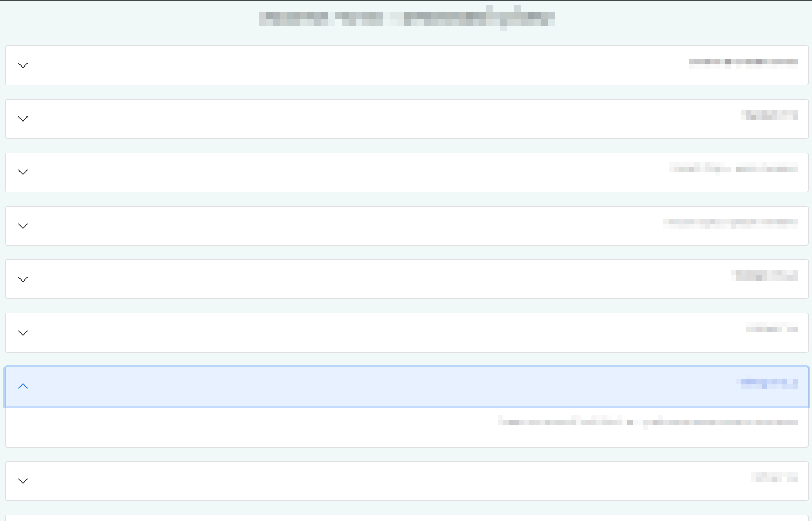Expand the first accordion panel chevron

coord(23,65)
